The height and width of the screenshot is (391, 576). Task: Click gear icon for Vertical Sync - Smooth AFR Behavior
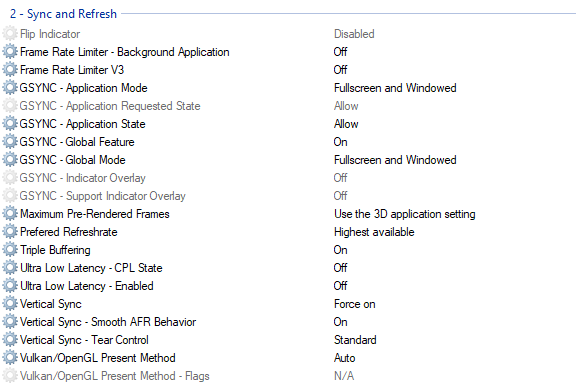(10, 322)
